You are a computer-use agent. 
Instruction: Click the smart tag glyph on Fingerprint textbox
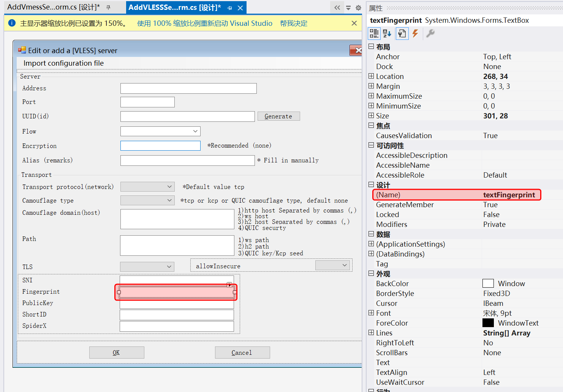pos(229,285)
